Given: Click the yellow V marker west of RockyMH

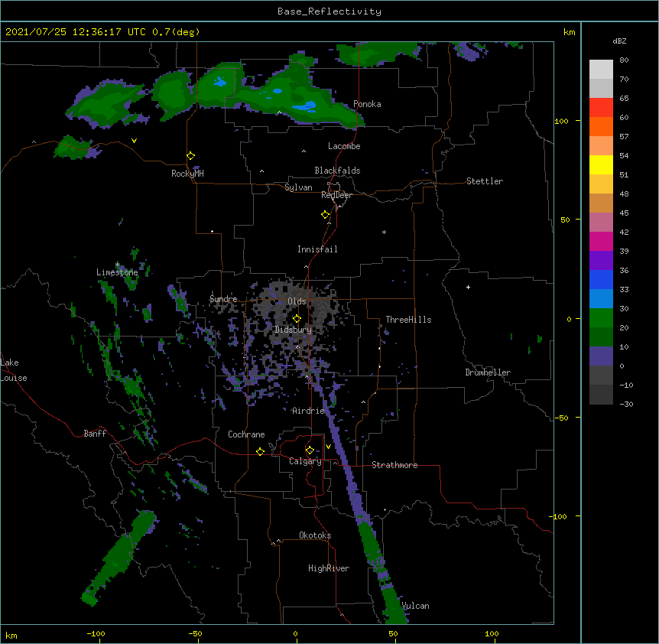Looking at the screenshot, I should pos(134,141).
